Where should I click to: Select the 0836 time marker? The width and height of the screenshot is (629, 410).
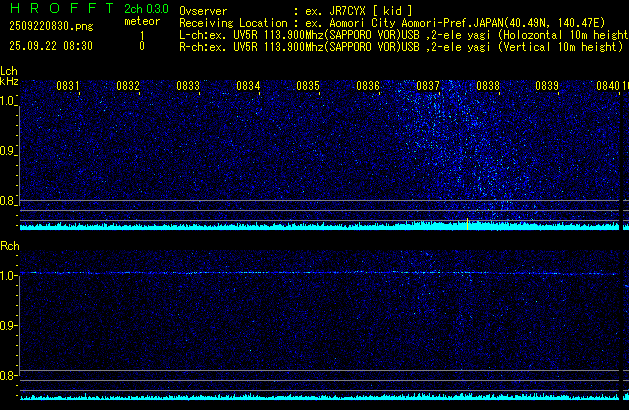tap(368, 86)
